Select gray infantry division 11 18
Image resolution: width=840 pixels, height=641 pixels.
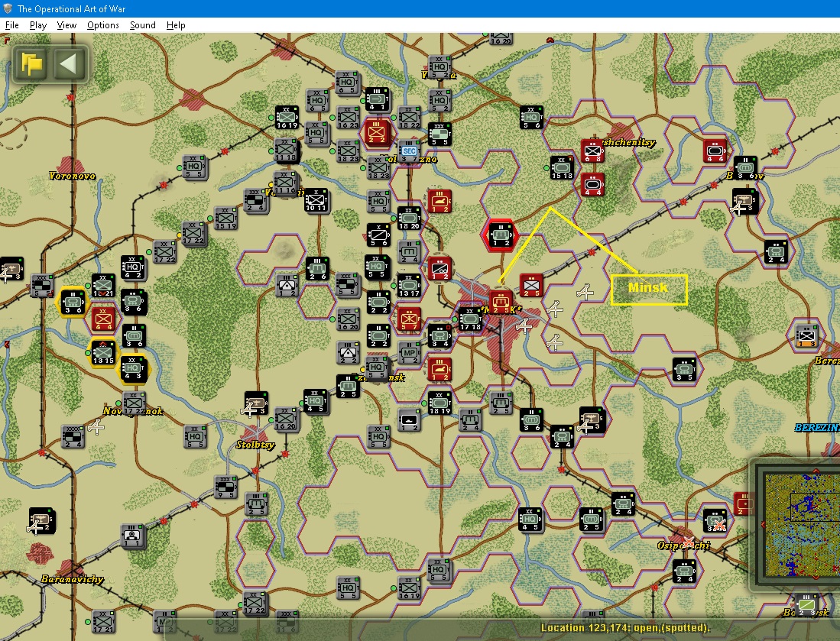pos(286,150)
